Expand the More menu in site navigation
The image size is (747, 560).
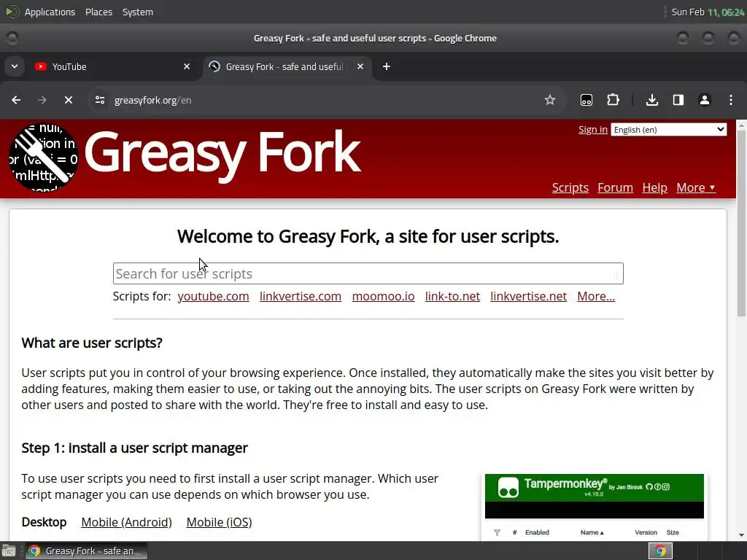tap(695, 187)
